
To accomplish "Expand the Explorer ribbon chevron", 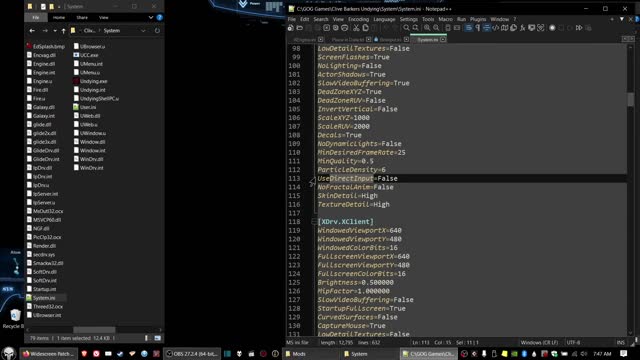I will tap(151, 18).
